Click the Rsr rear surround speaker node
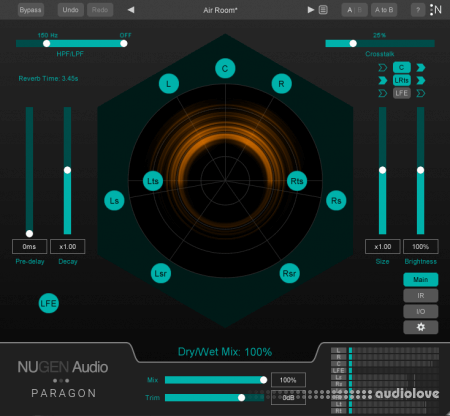This screenshot has height=416, width=450. click(x=289, y=273)
